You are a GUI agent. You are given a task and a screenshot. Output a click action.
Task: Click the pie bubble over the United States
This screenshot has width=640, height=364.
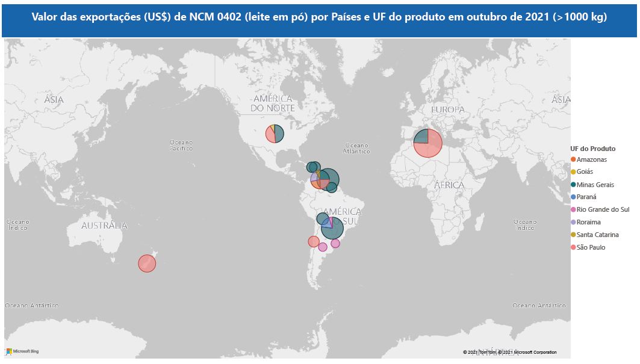click(275, 134)
